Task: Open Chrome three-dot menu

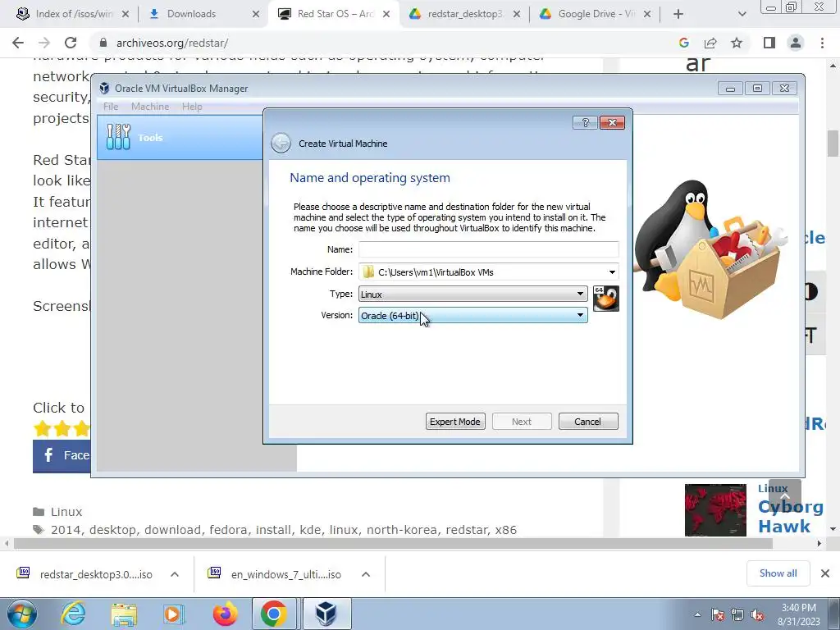Action: point(822,43)
